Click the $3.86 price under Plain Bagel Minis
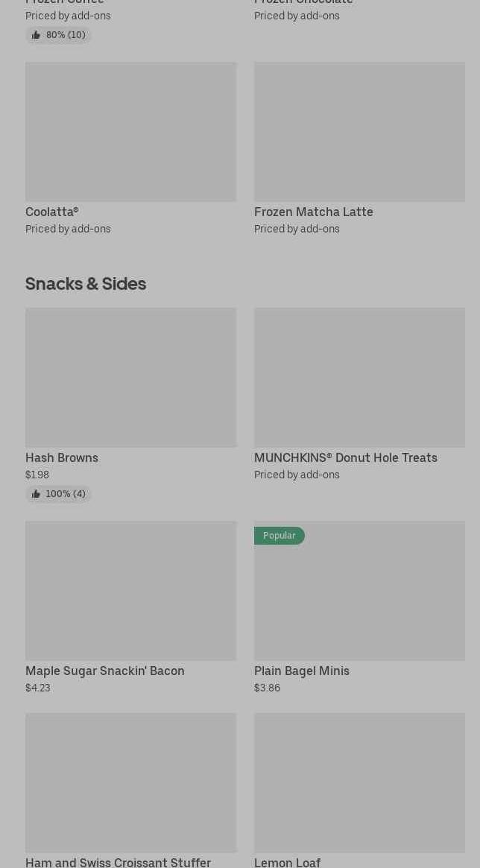The width and height of the screenshot is (480, 868). (x=267, y=688)
